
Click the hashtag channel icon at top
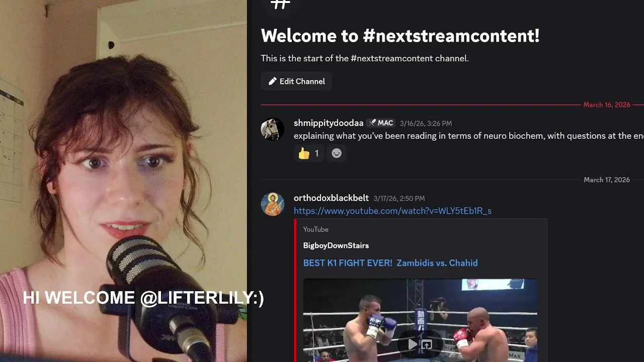click(x=280, y=4)
